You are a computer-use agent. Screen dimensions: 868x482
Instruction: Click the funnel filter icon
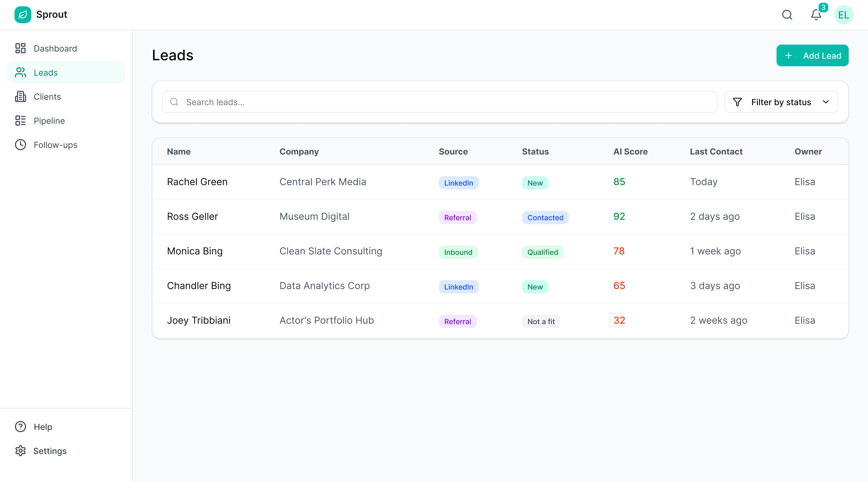[737, 102]
